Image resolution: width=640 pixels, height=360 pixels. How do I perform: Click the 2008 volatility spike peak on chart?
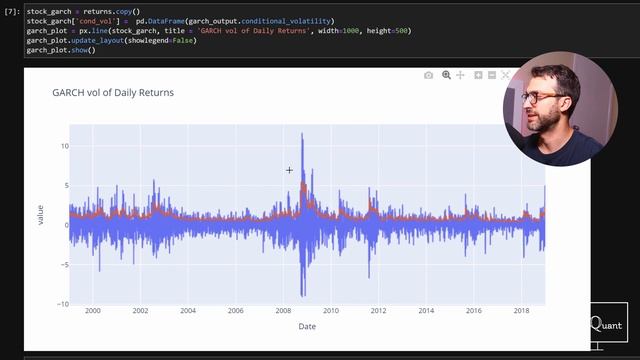pyautogui.click(x=302, y=134)
